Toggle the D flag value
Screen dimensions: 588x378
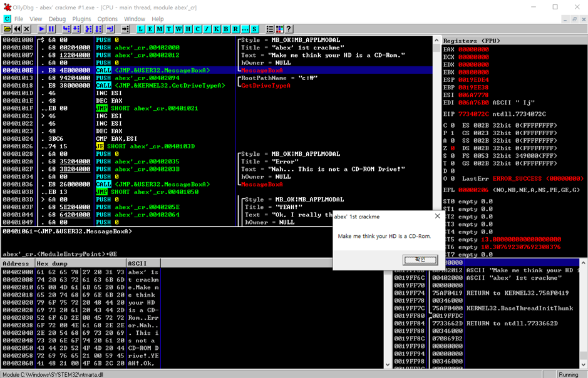pyautogui.click(x=453, y=171)
